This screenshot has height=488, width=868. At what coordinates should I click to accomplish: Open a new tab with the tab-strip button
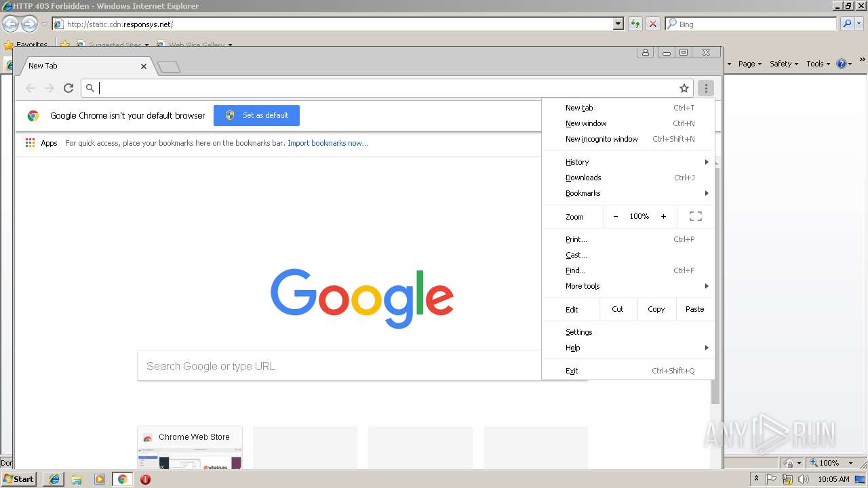(x=169, y=66)
